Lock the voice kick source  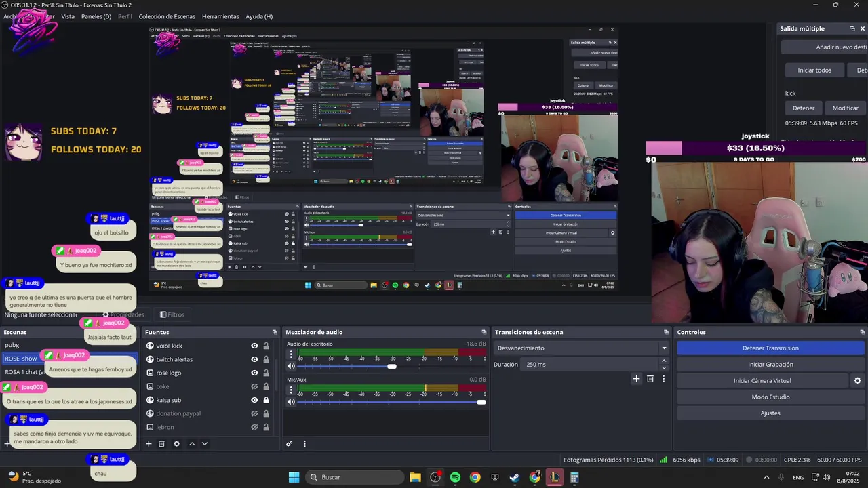click(x=266, y=346)
